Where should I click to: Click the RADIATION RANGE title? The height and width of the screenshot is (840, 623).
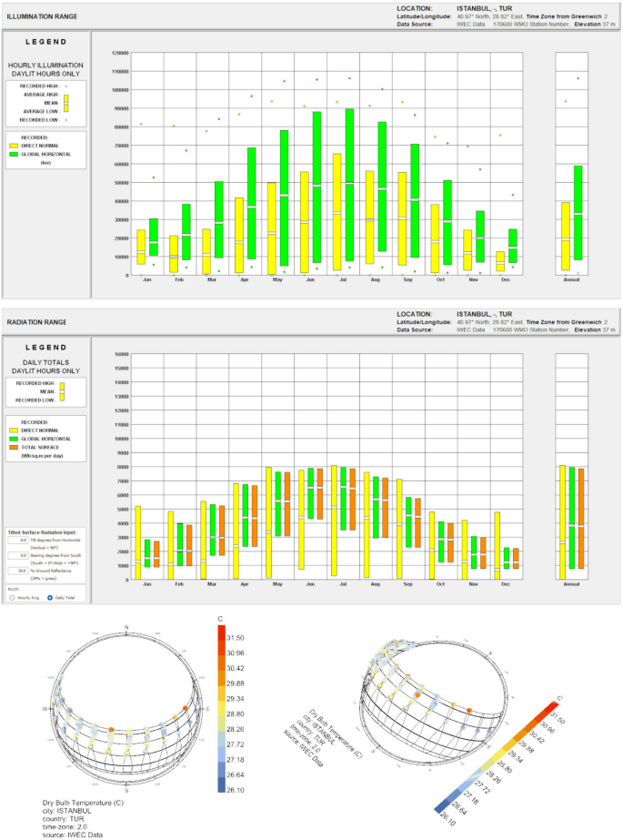point(36,322)
